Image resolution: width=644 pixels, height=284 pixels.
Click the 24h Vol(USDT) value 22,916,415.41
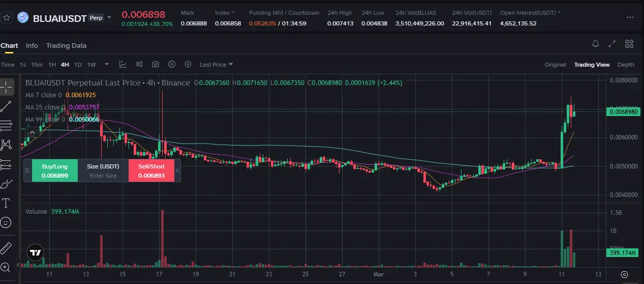coord(472,23)
